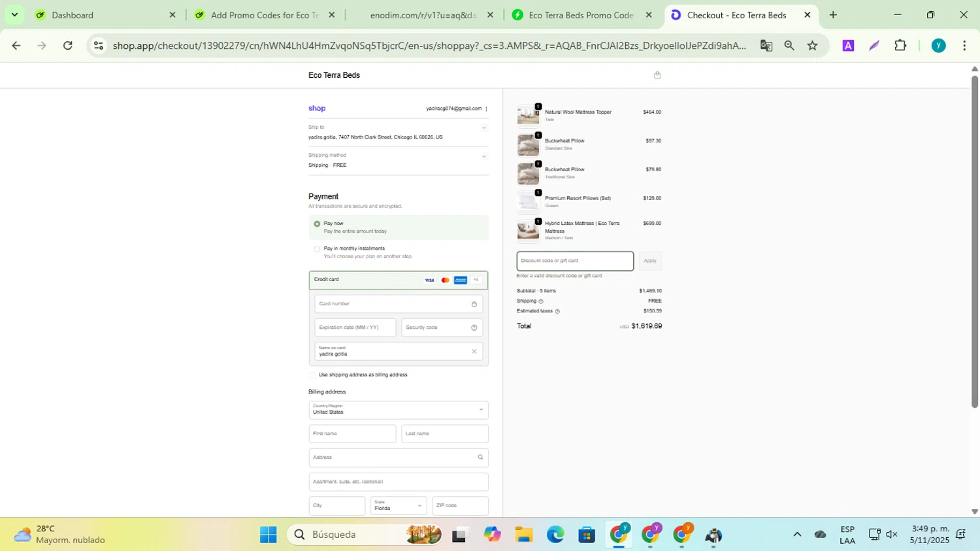Open the security code help icon
The width and height of the screenshot is (980, 551).
click(x=474, y=327)
